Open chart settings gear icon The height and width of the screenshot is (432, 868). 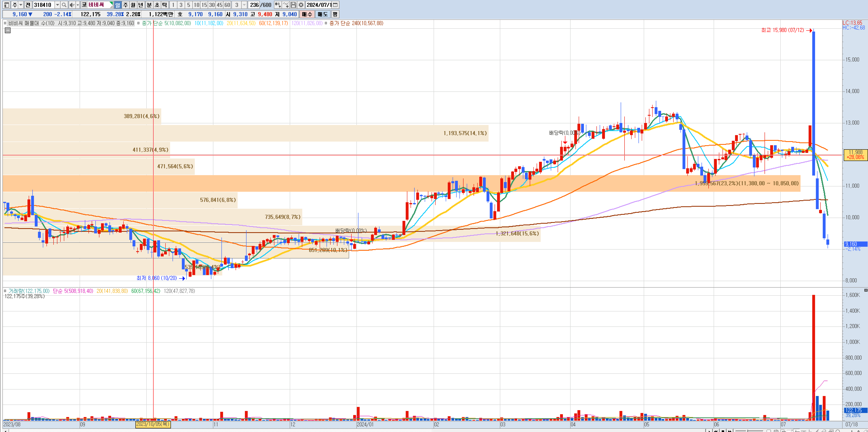301,5
